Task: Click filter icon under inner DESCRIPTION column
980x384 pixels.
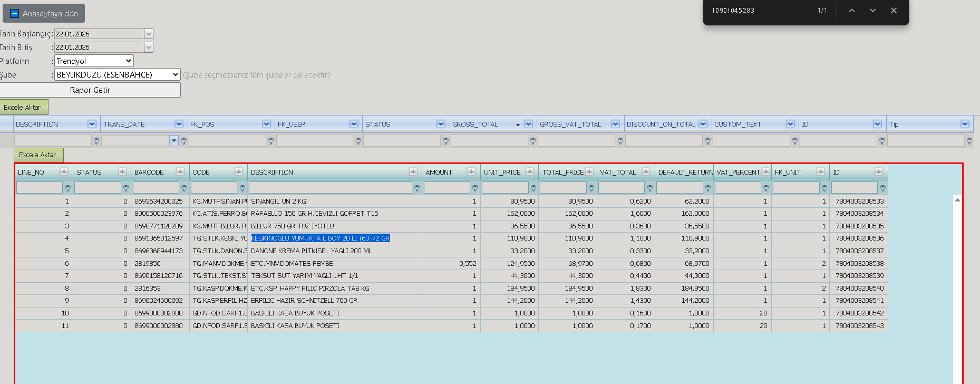Action: (x=417, y=188)
